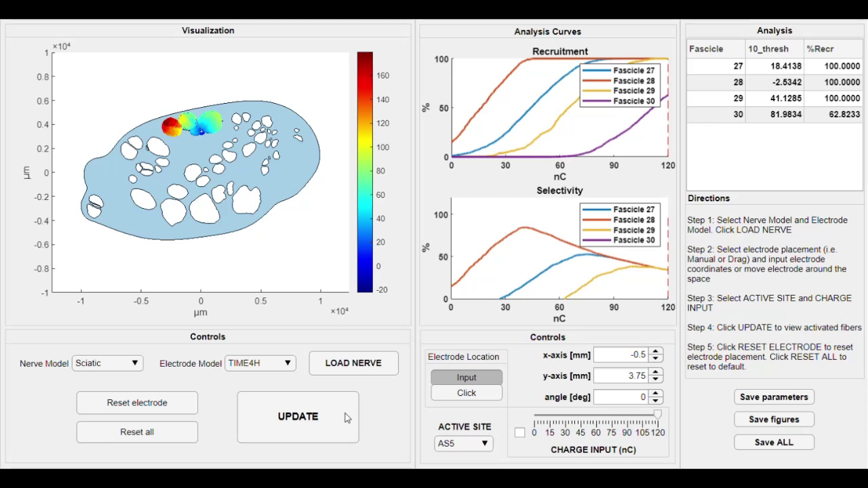Click Fascicle 28 in the Selectivity legend
This screenshot has width=868, height=488.
(634, 220)
